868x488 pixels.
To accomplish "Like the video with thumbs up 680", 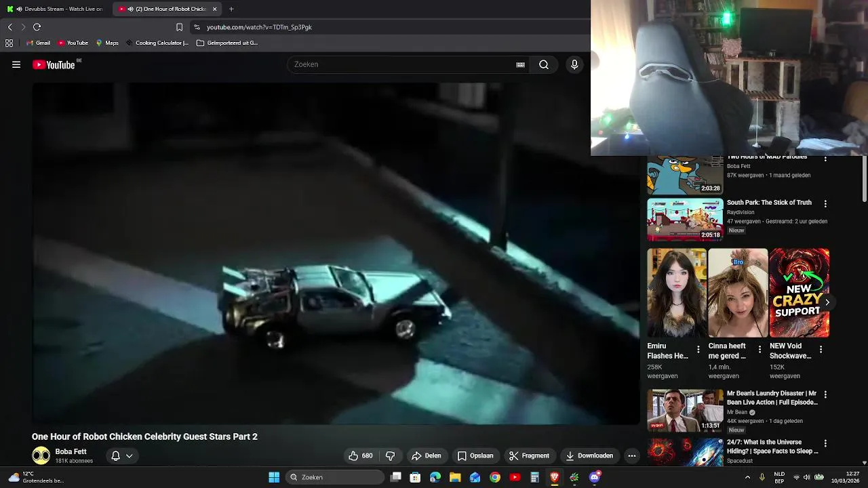I will click(x=360, y=455).
